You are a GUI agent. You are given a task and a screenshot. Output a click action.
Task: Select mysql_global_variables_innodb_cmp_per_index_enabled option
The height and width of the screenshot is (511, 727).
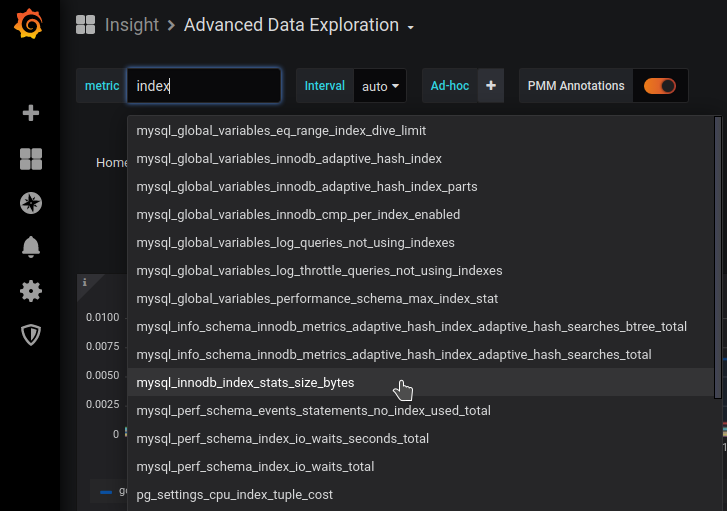point(421,214)
